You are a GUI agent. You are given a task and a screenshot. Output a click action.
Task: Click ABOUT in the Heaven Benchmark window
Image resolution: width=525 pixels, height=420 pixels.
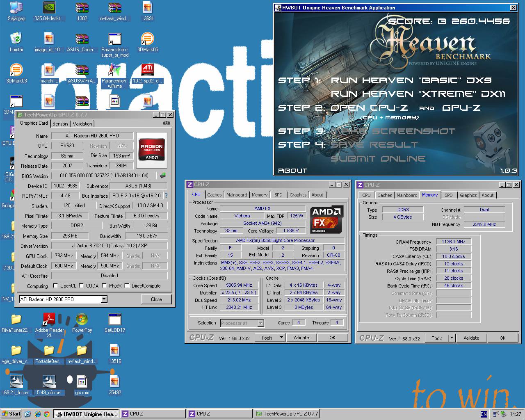292,170
